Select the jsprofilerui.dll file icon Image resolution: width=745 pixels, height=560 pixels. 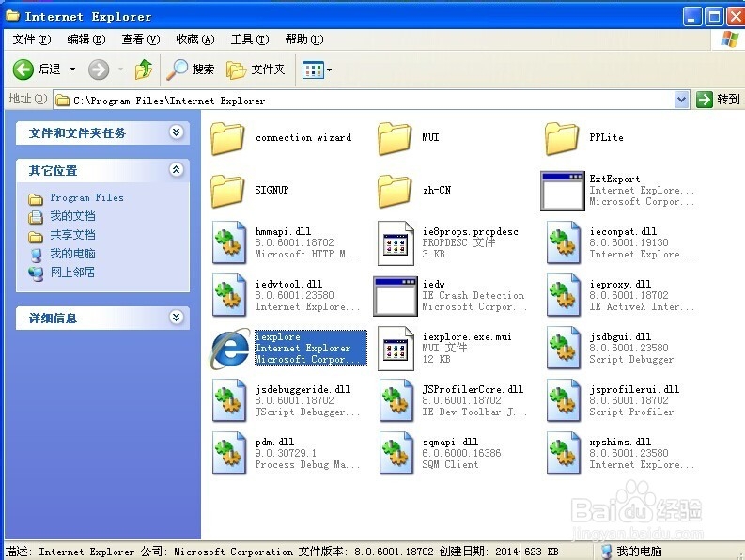[x=564, y=400]
